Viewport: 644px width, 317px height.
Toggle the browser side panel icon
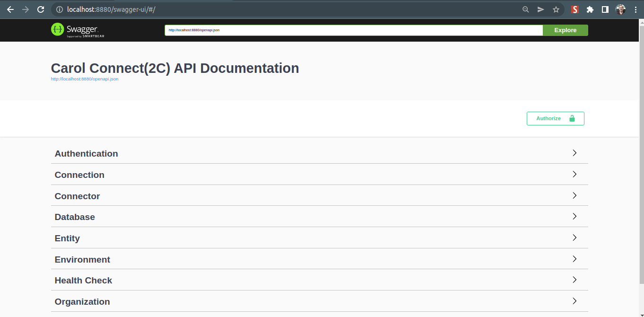605,9
